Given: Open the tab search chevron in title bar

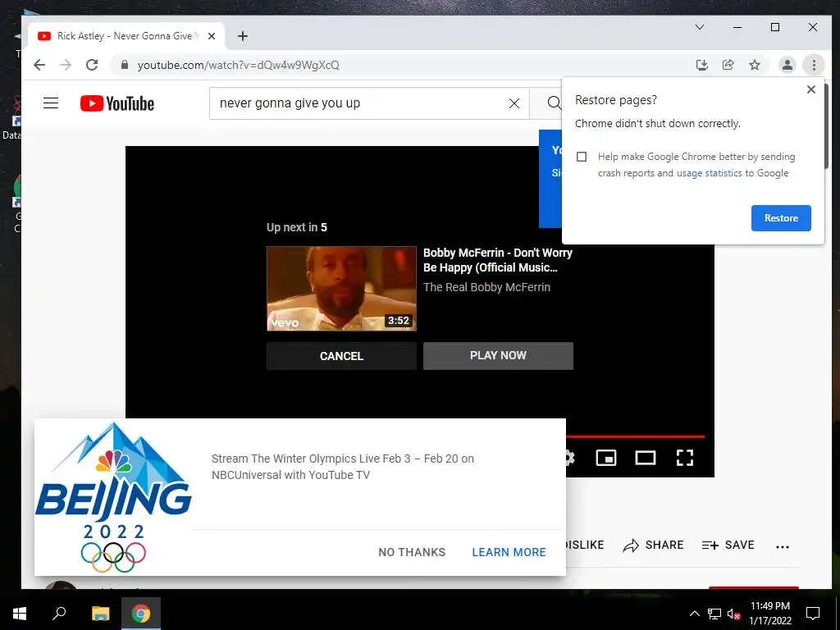Looking at the screenshot, I should coord(700,27).
